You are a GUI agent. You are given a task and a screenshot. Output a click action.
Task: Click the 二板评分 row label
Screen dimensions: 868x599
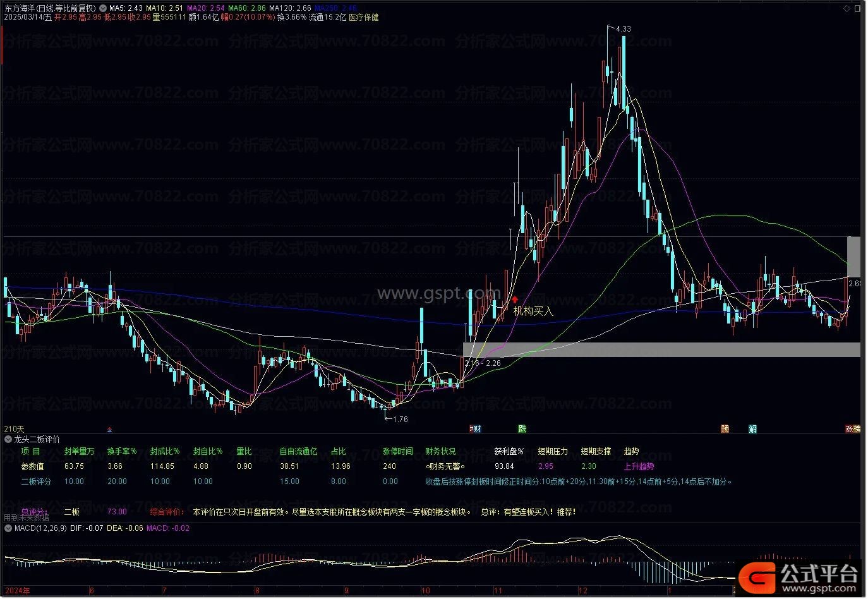pyautogui.click(x=36, y=481)
